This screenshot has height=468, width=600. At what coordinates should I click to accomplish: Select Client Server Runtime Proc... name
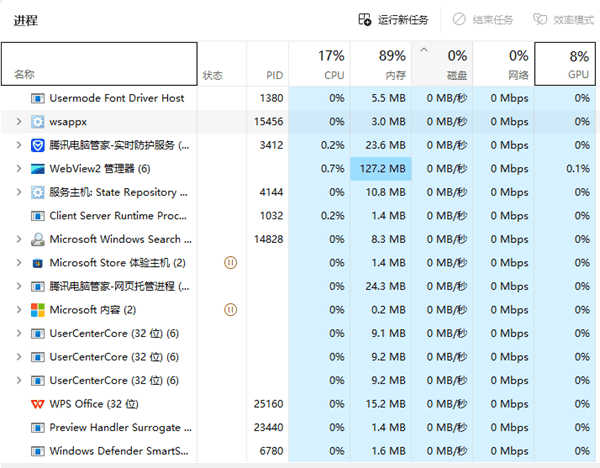coord(118,216)
